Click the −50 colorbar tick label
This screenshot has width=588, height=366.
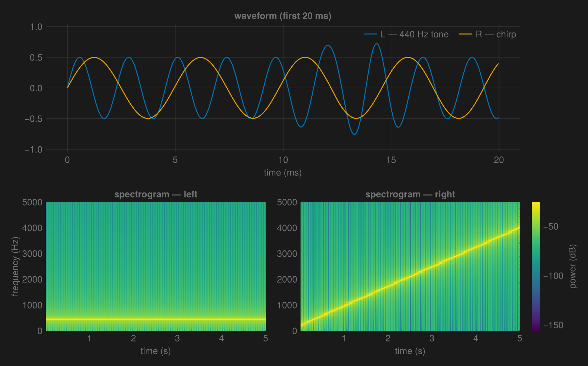pos(551,226)
